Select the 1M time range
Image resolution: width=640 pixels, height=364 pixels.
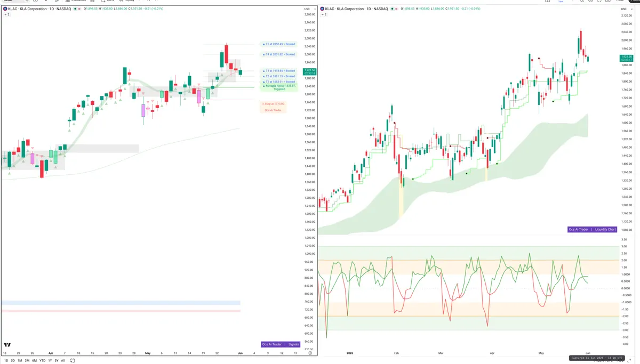[x=20, y=360]
